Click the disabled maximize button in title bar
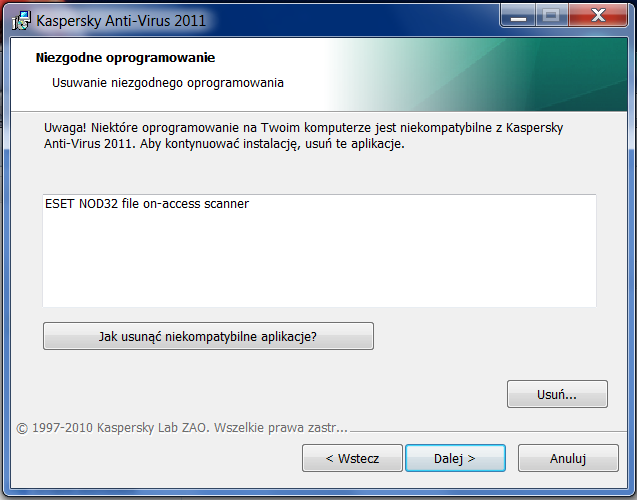The image size is (639, 500). pyautogui.click(x=551, y=16)
